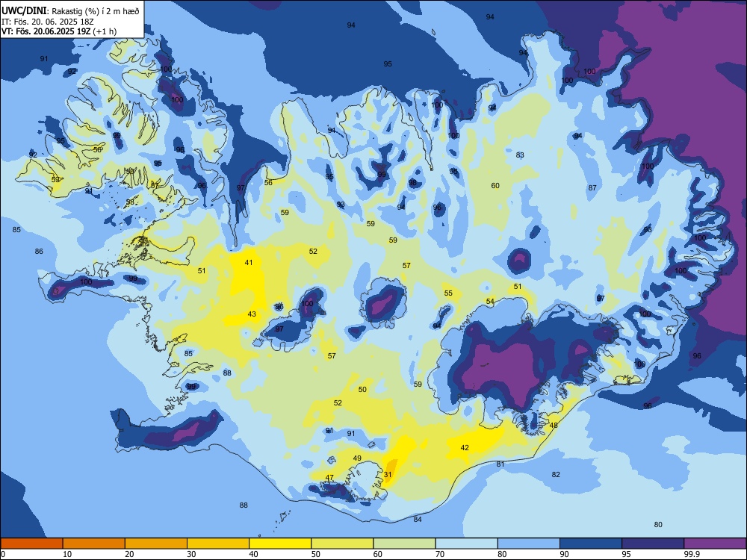
Task: Click the UWC/DINI model title
Action: (x=25, y=11)
